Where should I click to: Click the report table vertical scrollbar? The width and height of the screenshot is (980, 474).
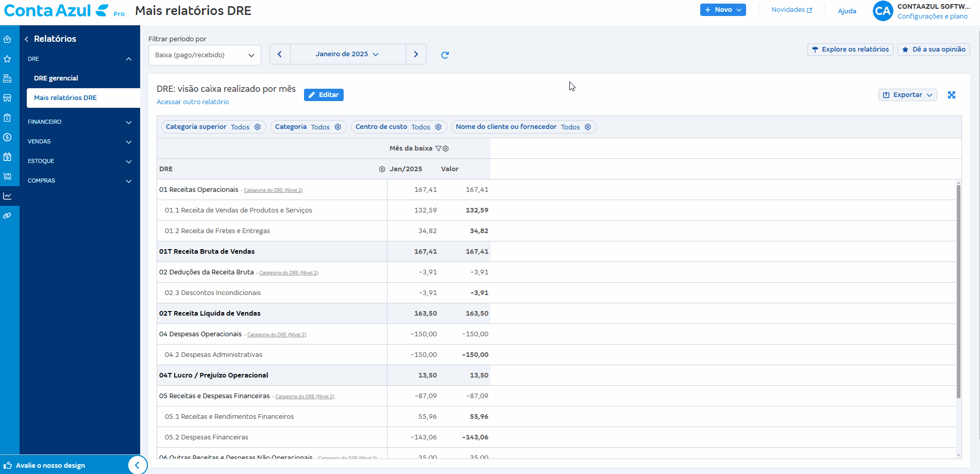(x=958, y=290)
